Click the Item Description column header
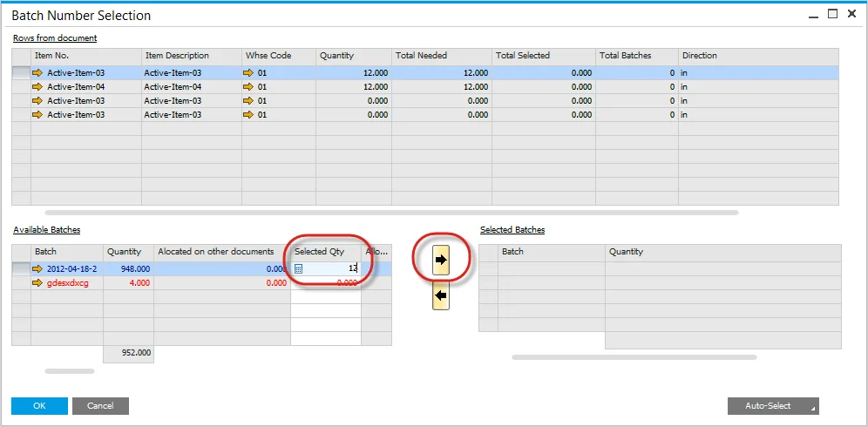Viewport: 868px width, 427px height. coord(190,56)
